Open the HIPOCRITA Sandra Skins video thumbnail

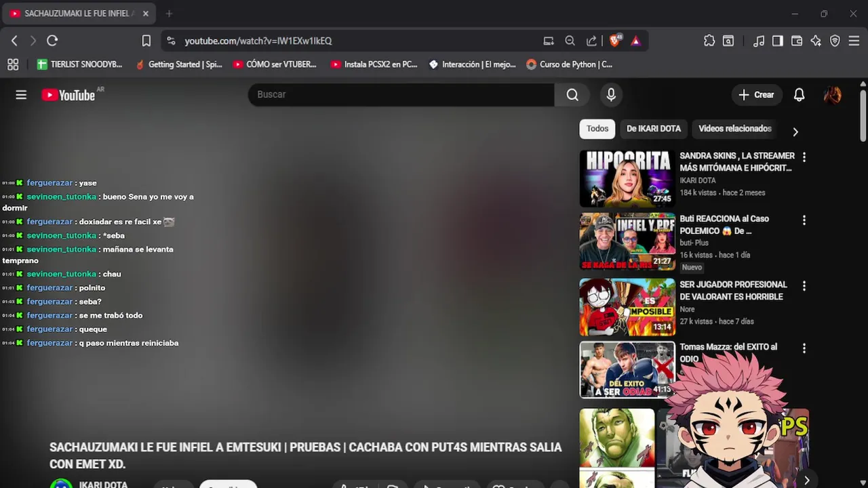click(627, 178)
